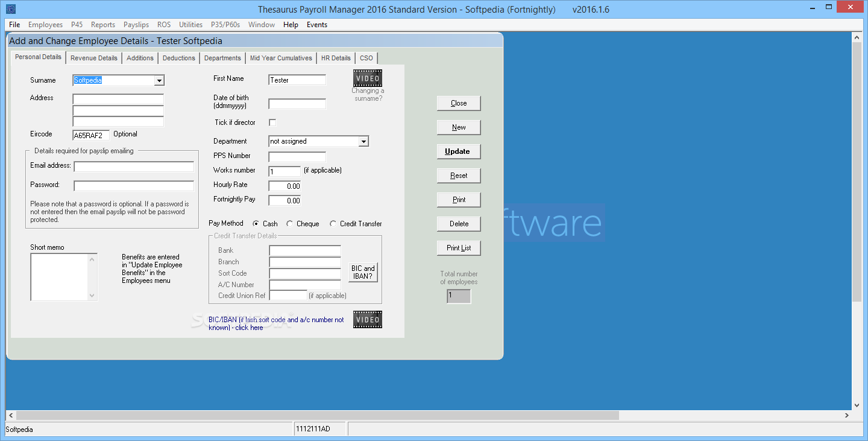This screenshot has width=868, height=441.
Task: Click the Password field
Action: click(x=134, y=186)
